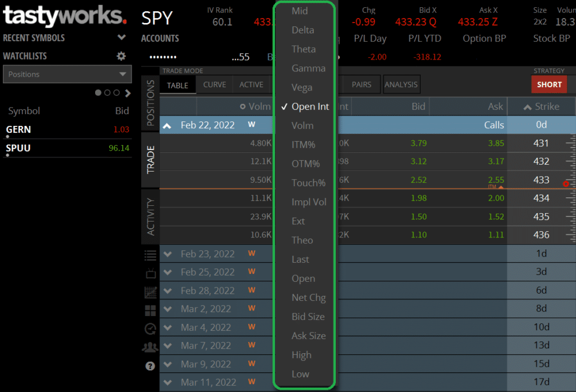Choose Gamma from column menu

(309, 69)
